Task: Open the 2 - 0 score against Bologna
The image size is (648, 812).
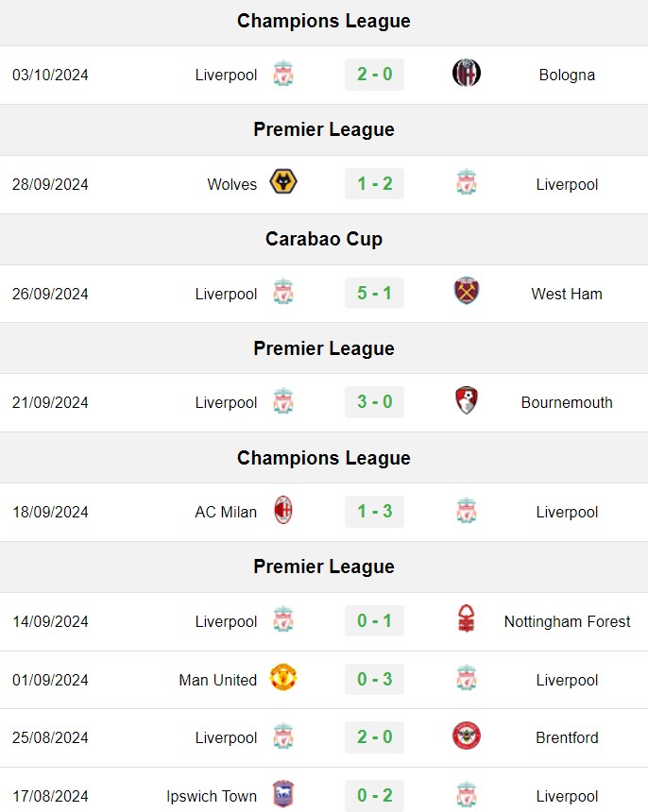Action: tap(374, 74)
